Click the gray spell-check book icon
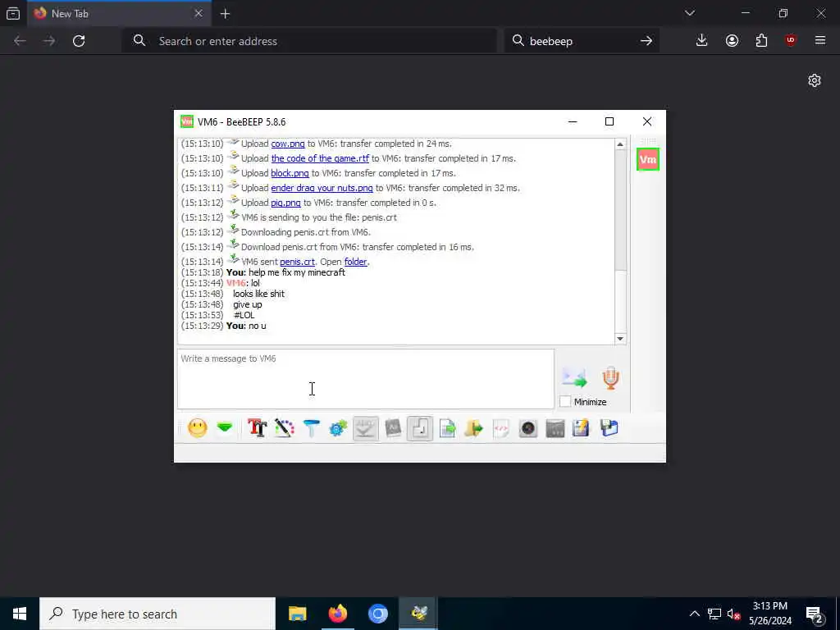This screenshot has width=840, height=630. 393,428
